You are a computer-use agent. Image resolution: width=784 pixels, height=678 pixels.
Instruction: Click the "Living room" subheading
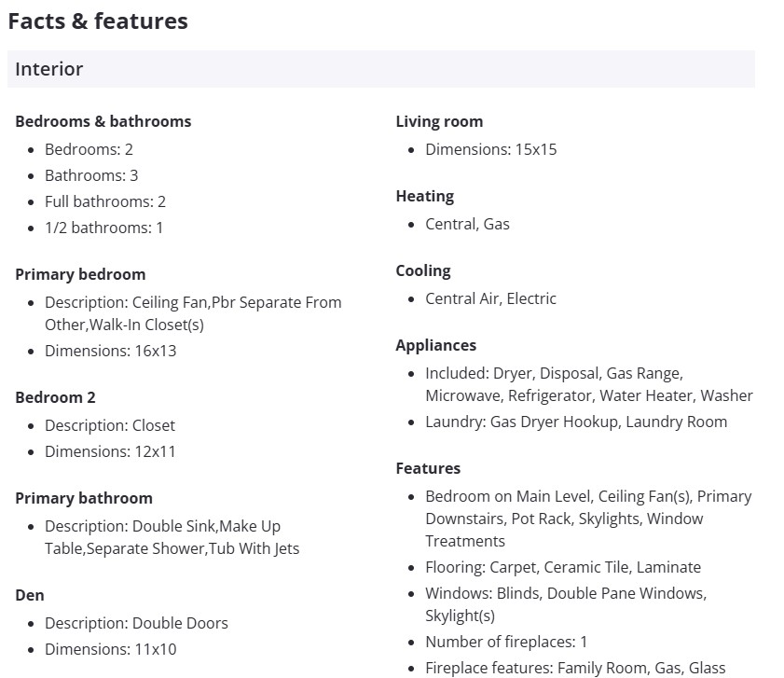439,121
